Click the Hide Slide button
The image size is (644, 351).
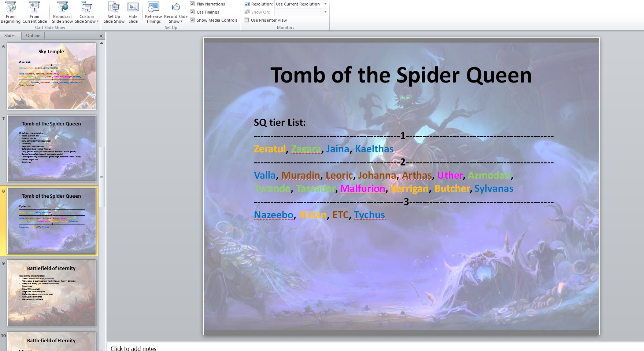click(x=133, y=12)
